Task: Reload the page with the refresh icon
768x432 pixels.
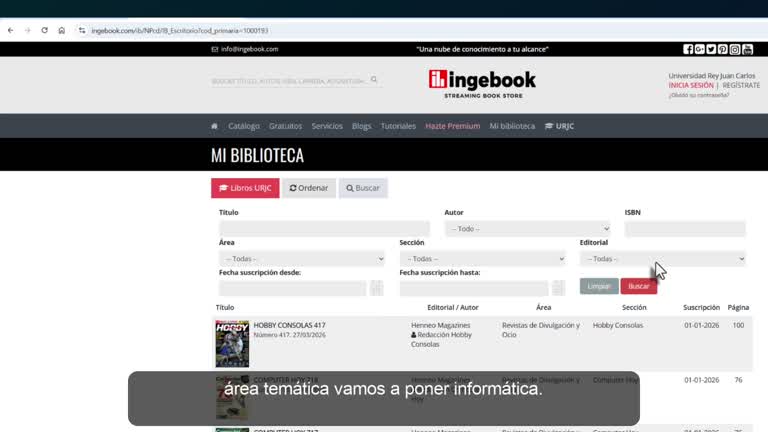Action: pos(45,30)
